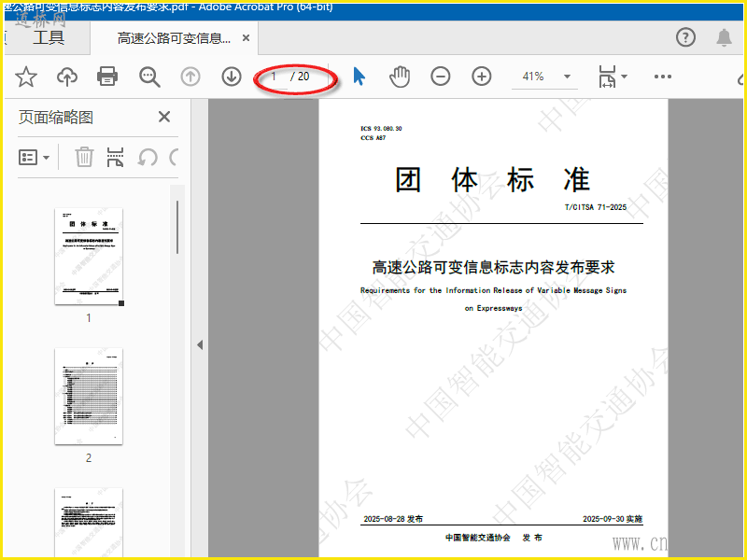The width and height of the screenshot is (747, 560).
Task: Close the 高速公路可变信息 document tab
Action: pyautogui.click(x=246, y=37)
